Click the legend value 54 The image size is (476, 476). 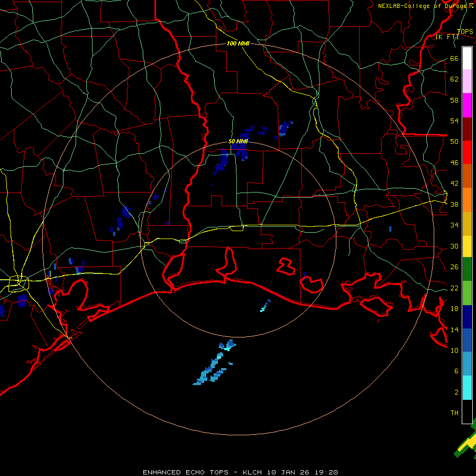point(454,121)
